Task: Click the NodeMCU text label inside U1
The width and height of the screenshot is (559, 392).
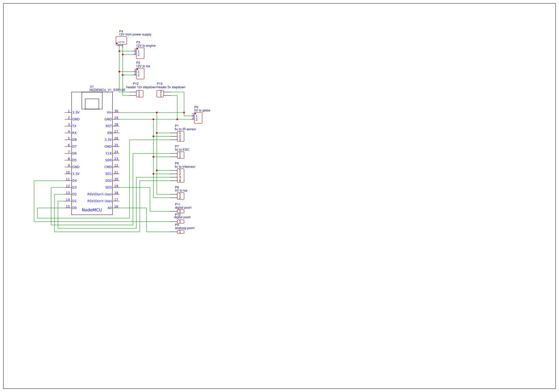Action: (92, 210)
